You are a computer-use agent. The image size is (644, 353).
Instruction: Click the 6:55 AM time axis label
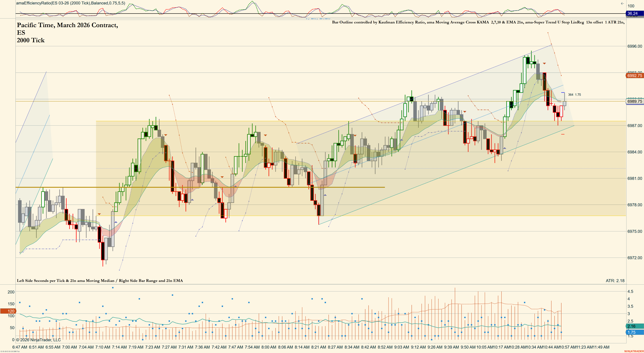click(x=53, y=347)
